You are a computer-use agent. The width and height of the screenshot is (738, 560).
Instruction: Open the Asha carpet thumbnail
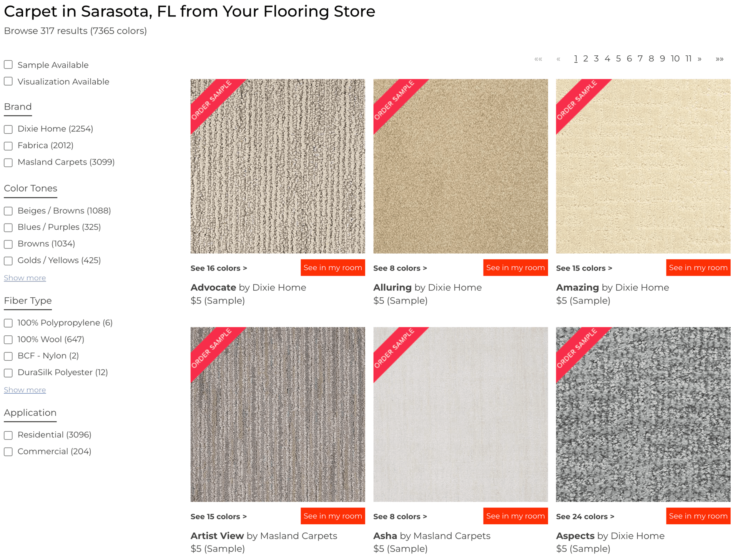point(460,422)
